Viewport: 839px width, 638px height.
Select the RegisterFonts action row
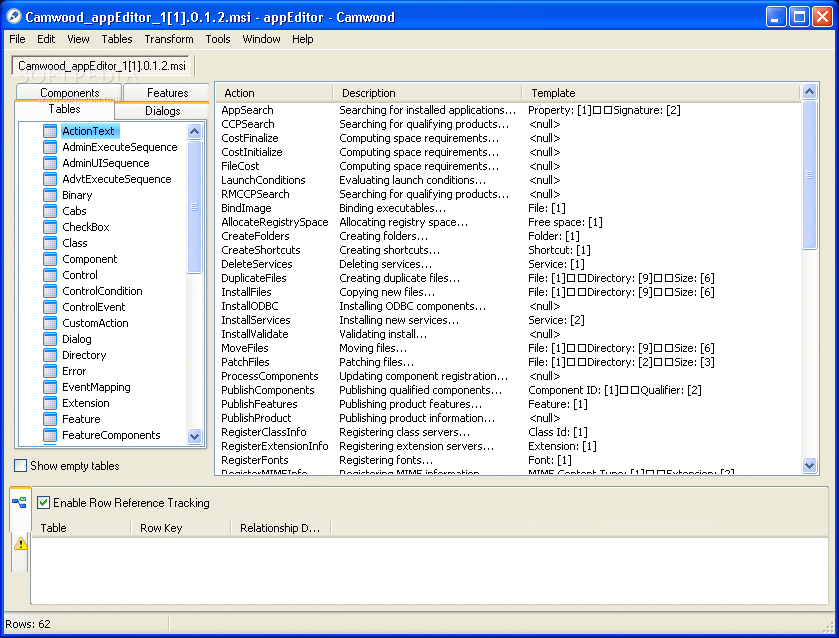coord(508,460)
